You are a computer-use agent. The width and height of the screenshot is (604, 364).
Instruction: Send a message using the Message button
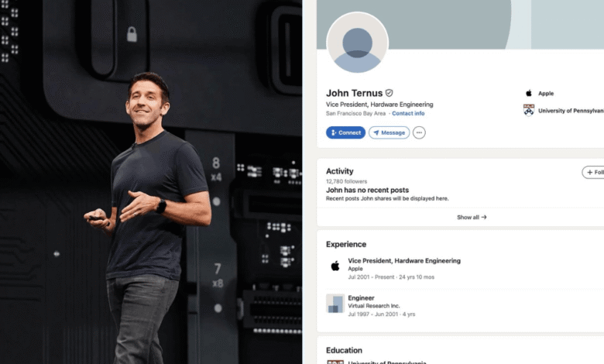coord(389,132)
